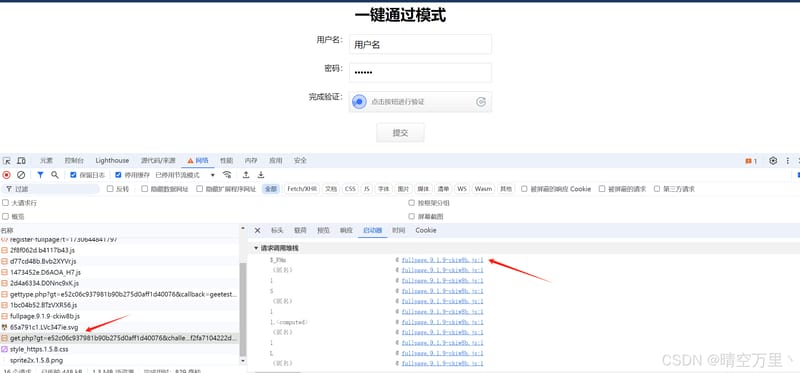This screenshot has width=800, height=373.
Task: Open the Lighthouse tab
Action: coord(112,161)
